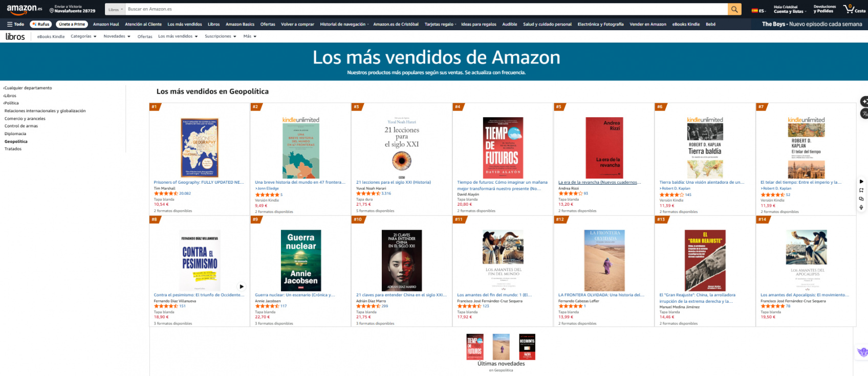Open the shopping cart Cesta icon

(854, 9)
